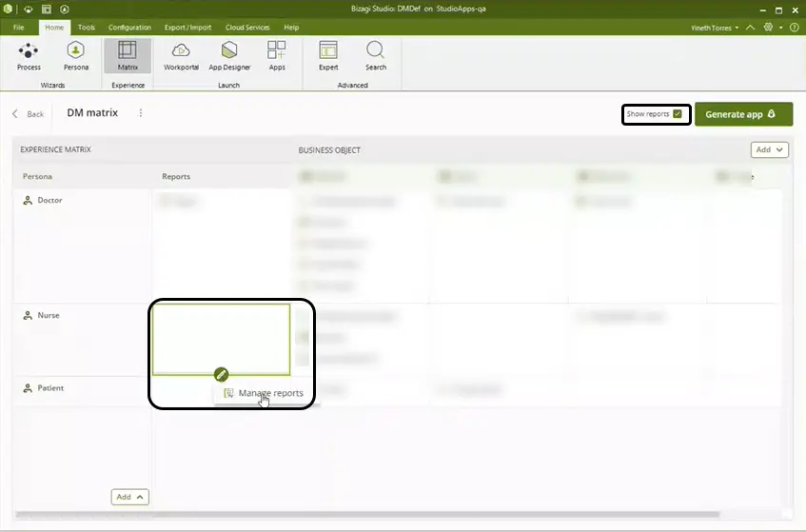806x532 pixels.
Task: Select the Patient persona row
Action: pos(82,391)
